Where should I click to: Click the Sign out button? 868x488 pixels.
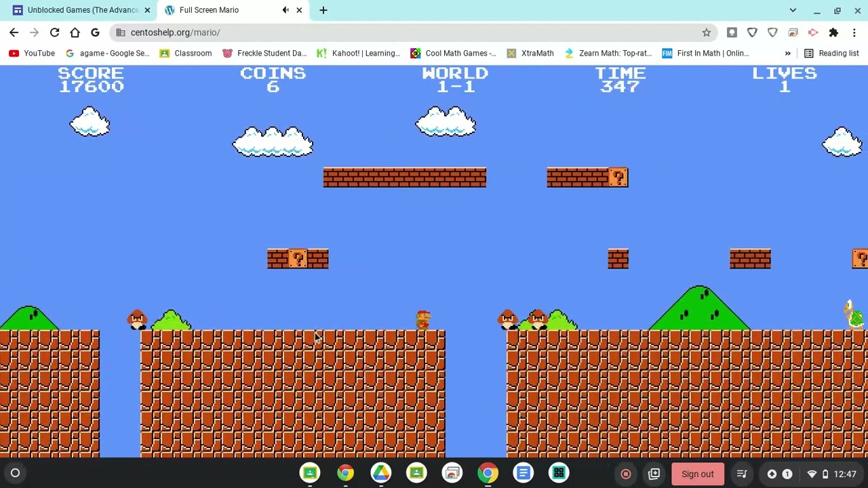[698, 474]
